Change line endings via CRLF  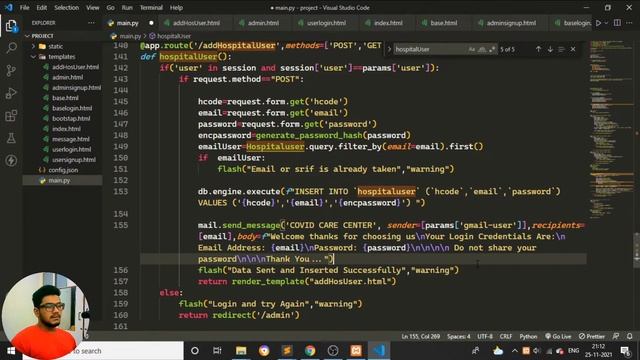pyautogui.click(x=506, y=336)
